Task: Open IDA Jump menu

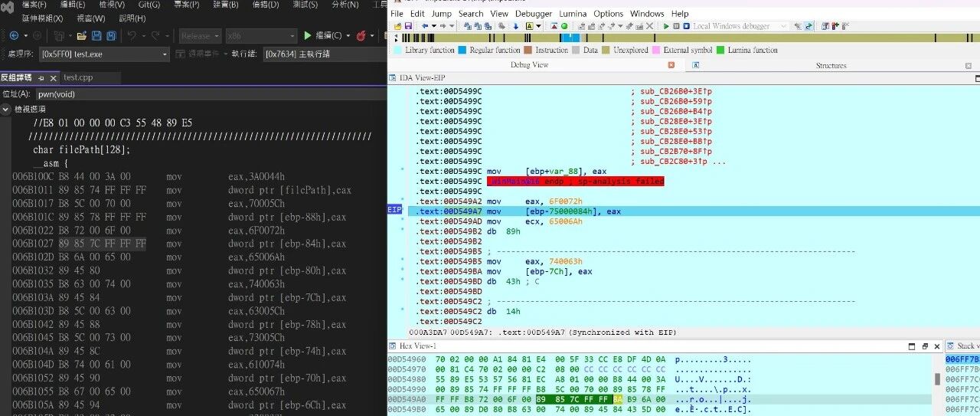Action: click(x=441, y=14)
